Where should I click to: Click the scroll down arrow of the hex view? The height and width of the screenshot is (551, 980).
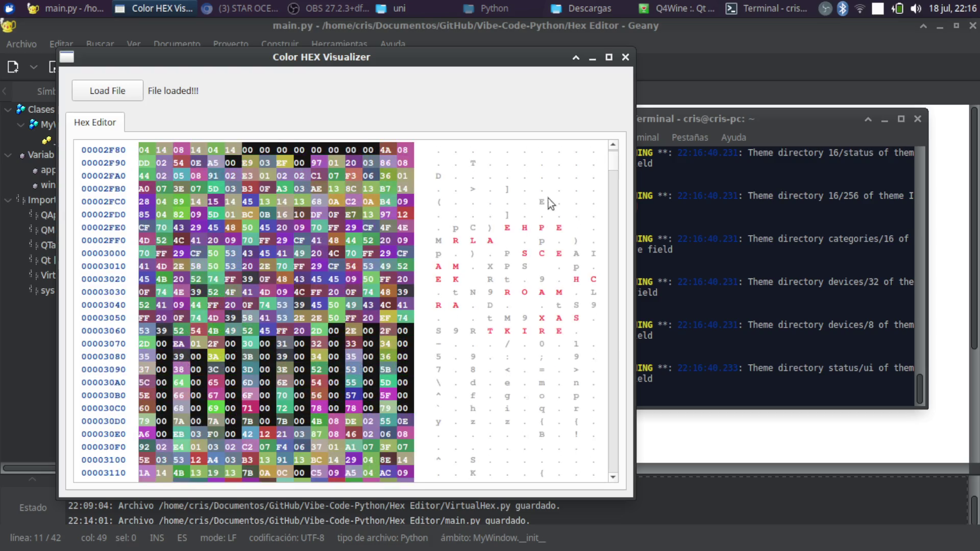[x=613, y=477]
